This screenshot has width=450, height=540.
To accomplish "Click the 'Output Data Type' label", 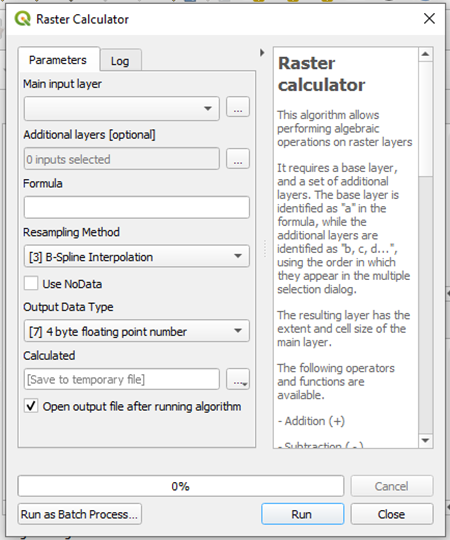I will point(68,307).
